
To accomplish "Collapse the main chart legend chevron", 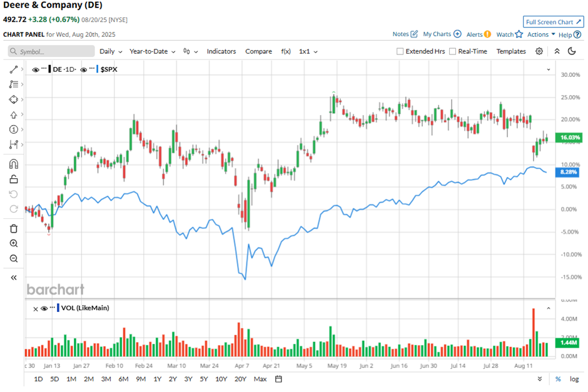I will 548,69.
